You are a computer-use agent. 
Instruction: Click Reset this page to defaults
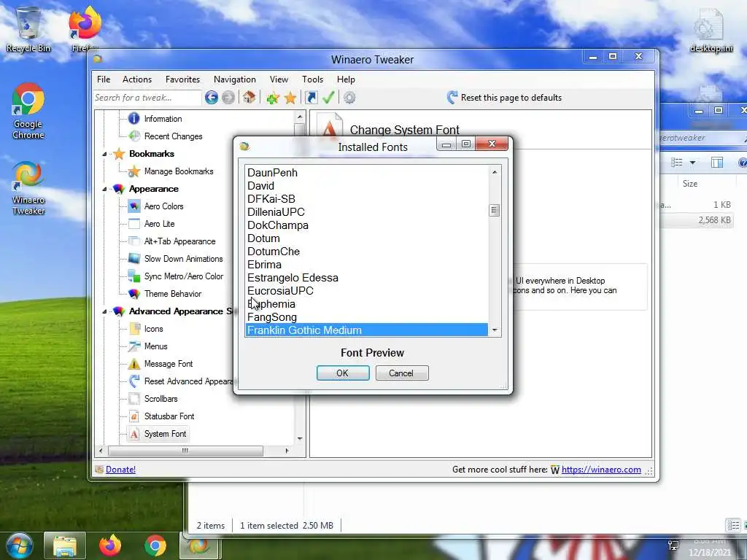[504, 98]
